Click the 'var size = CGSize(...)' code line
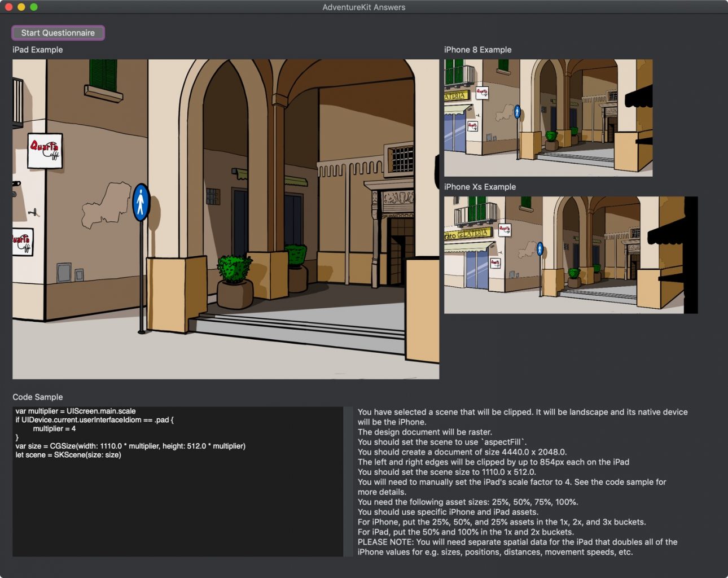Image resolution: width=728 pixels, height=578 pixels. 130,446
